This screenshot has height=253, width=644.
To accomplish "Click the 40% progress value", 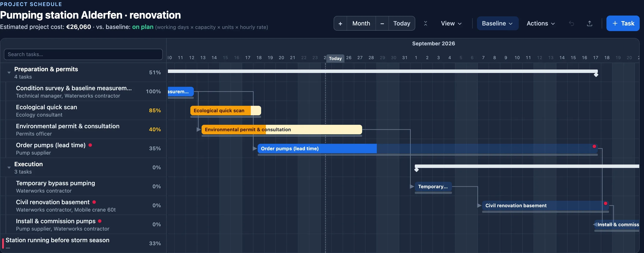I will click(155, 130).
